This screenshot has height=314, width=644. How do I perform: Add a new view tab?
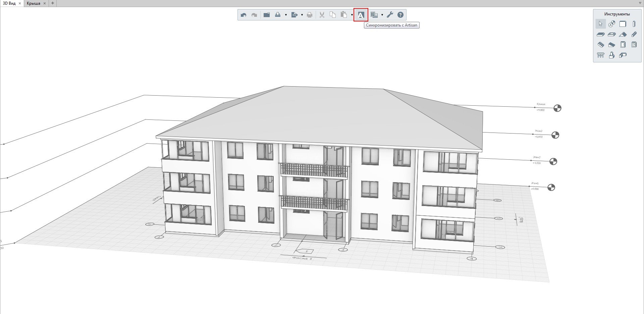(52, 3)
